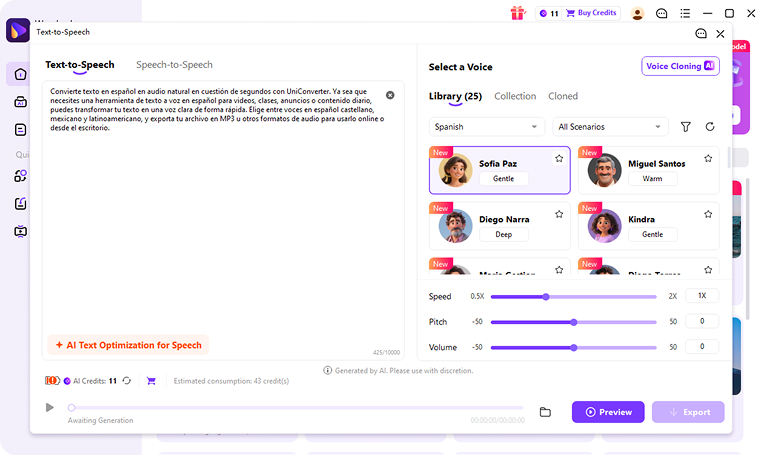This screenshot has height=455, width=764.
Task: Open the Spanish language dropdown
Action: click(486, 127)
